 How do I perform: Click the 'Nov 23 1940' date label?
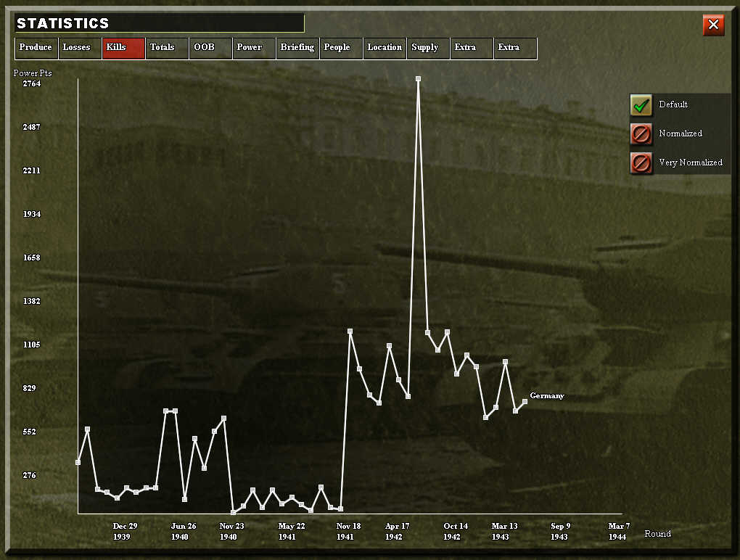(231, 531)
